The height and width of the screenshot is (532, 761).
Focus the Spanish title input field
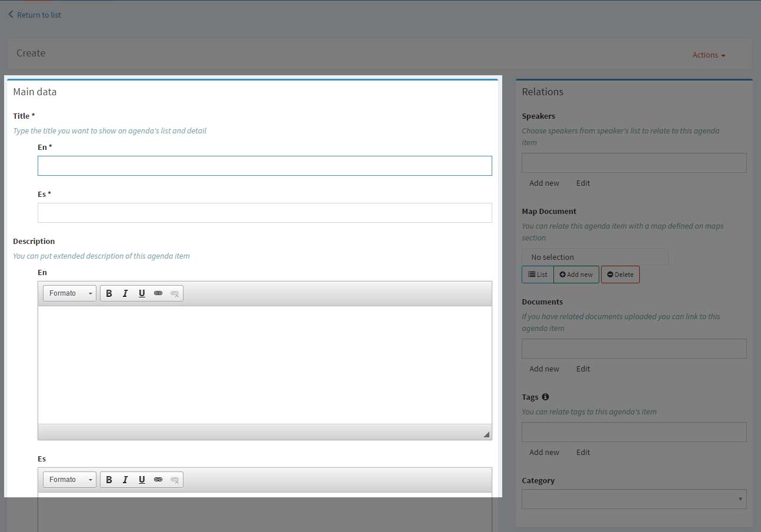(x=265, y=213)
